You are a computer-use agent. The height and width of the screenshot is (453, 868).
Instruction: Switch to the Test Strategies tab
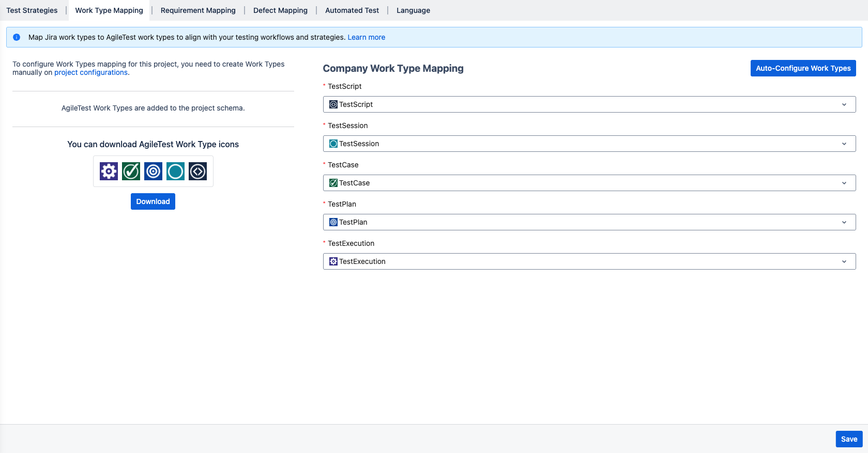click(32, 10)
